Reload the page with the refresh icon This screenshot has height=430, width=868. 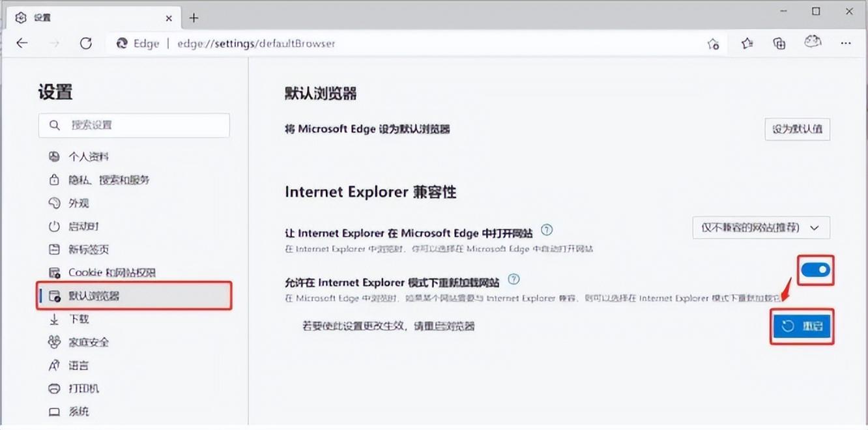coord(85,43)
